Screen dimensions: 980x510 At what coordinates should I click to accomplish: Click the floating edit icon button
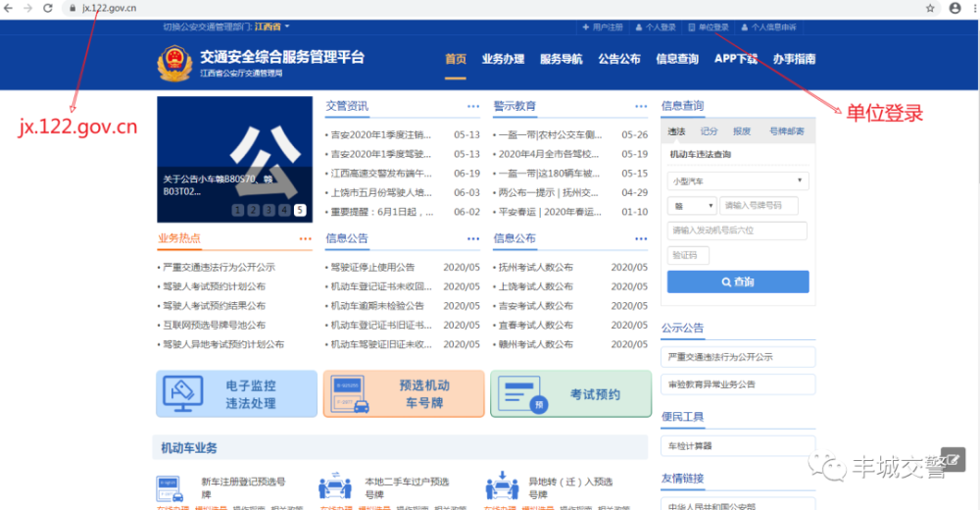click(x=954, y=459)
